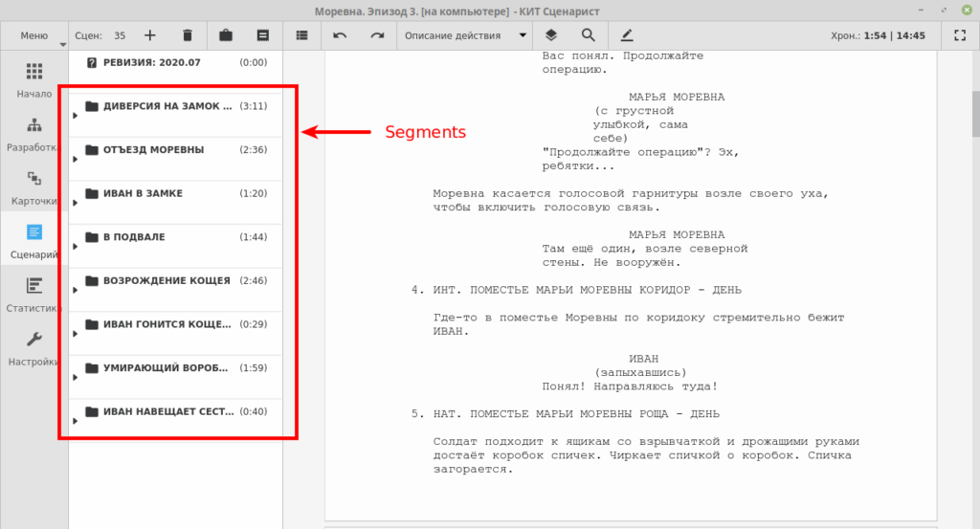This screenshot has height=529, width=980.
Task: Click the line Понял! Направляюсь туда!
Action: point(630,386)
